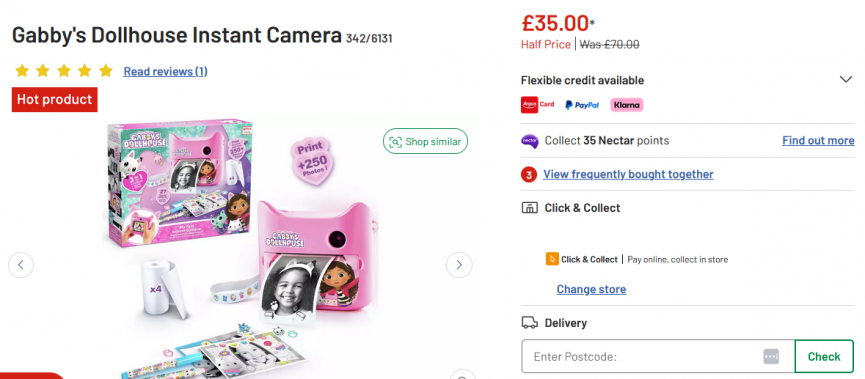865x379 pixels.
Task: Expand Flexible credit available chevron
Action: 846,80
